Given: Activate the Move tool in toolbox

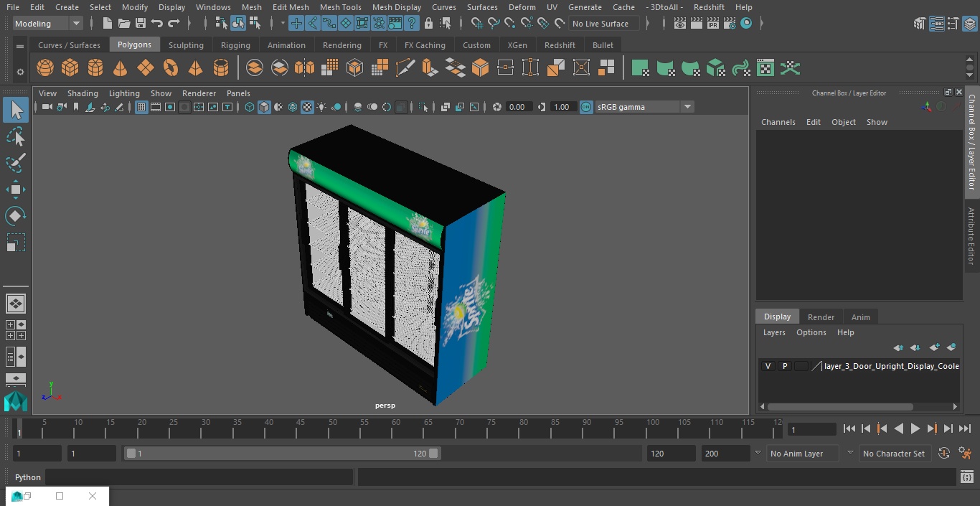Looking at the screenshot, I should (x=15, y=189).
